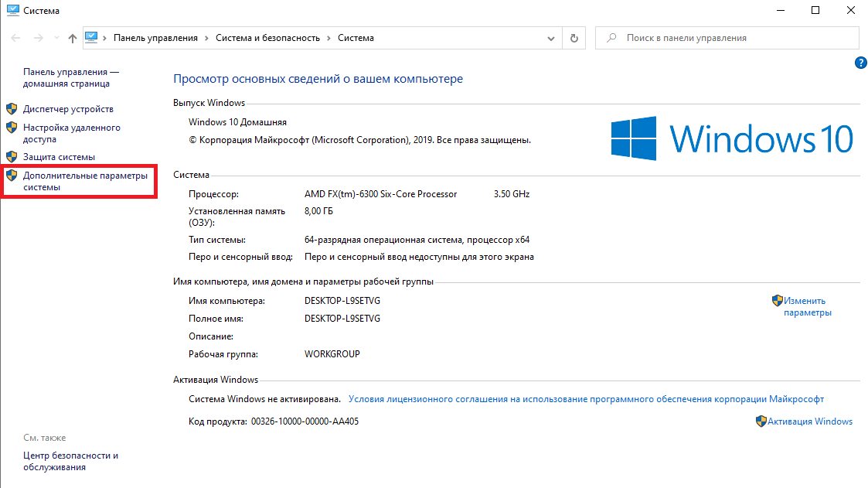Image resolution: width=868 pixels, height=488 pixels.
Task: Click shield icon beside 'Изменить параметры'
Action: (x=778, y=300)
